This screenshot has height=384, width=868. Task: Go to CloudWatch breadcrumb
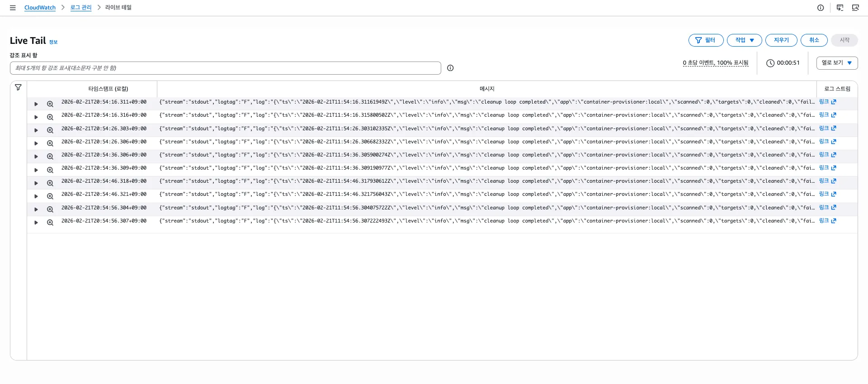40,8
